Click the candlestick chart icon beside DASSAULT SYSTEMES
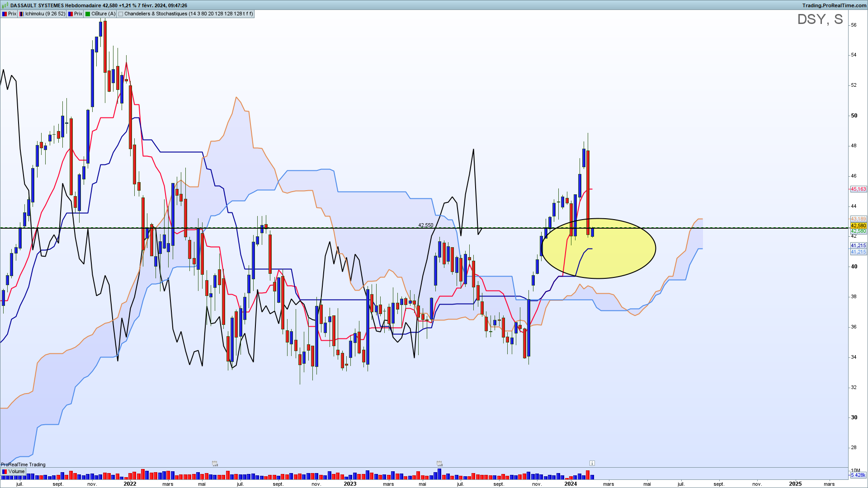Viewport: 868px width, 488px height. click(x=5, y=5)
